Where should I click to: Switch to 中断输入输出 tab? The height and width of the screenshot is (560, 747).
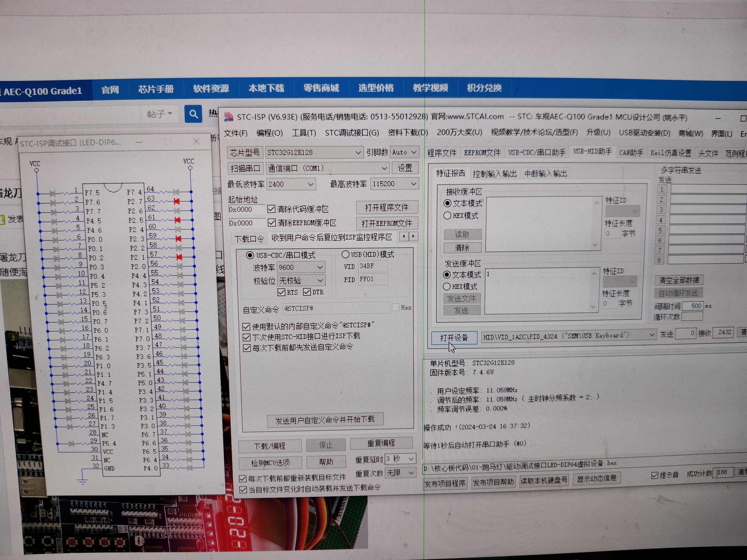545,173
